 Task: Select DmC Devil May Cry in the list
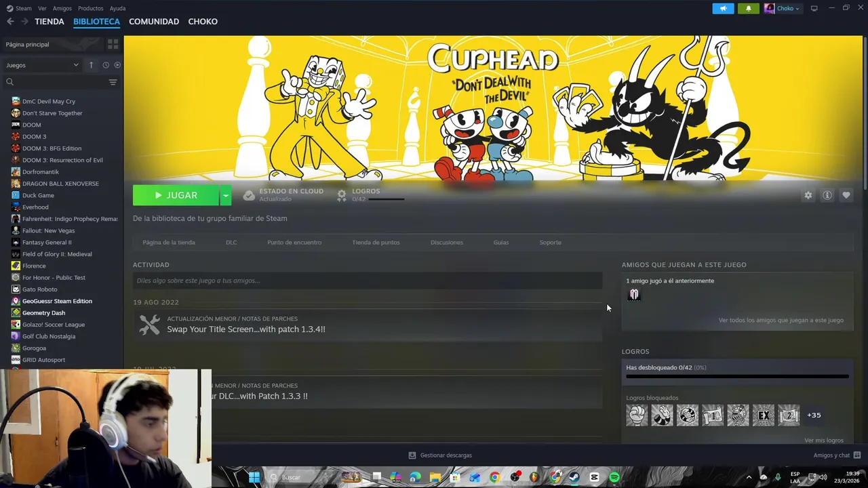49,101
